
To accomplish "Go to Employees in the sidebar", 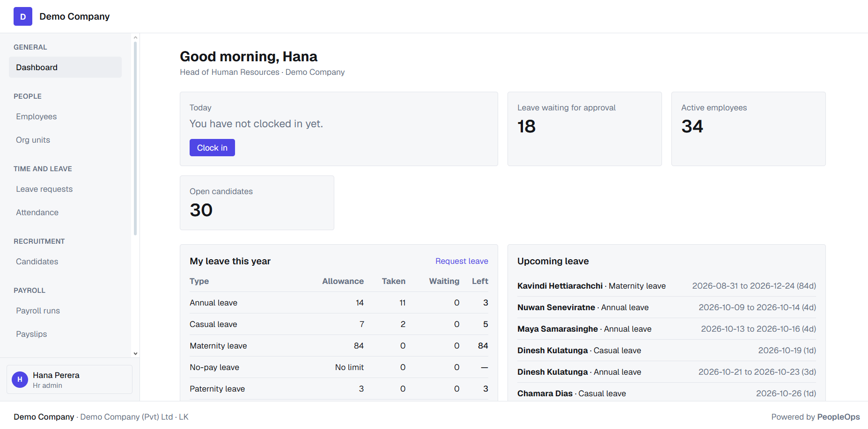I will 65,116.
